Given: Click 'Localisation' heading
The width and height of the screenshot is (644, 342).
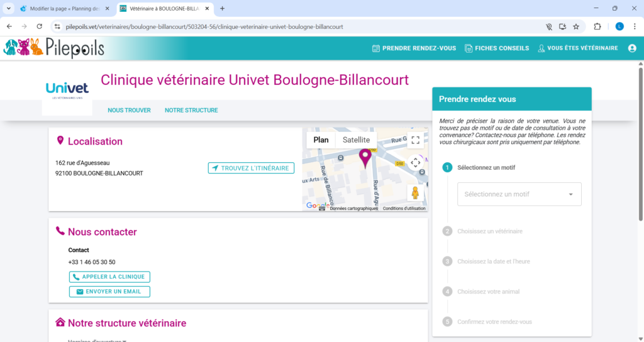Looking at the screenshot, I should [x=96, y=141].
